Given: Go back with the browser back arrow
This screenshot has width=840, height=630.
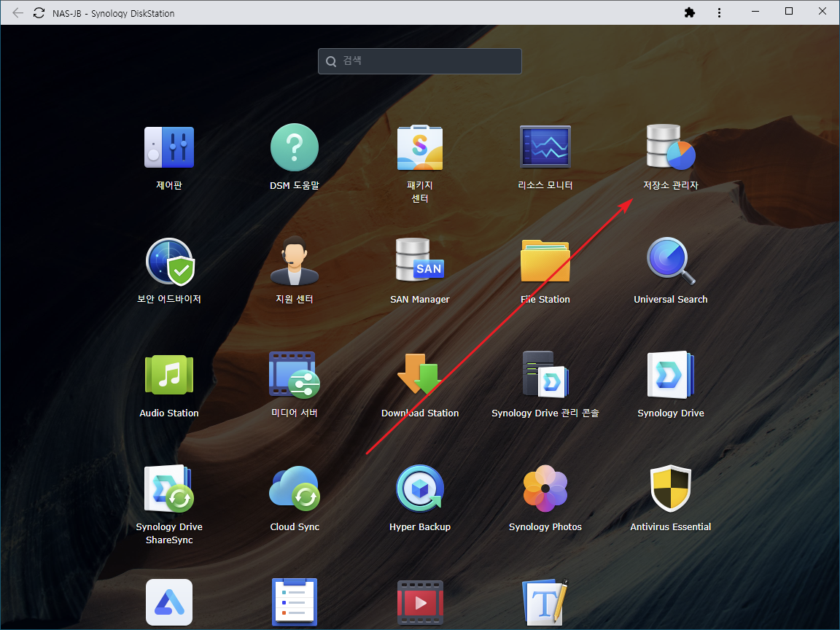Looking at the screenshot, I should (17, 13).
